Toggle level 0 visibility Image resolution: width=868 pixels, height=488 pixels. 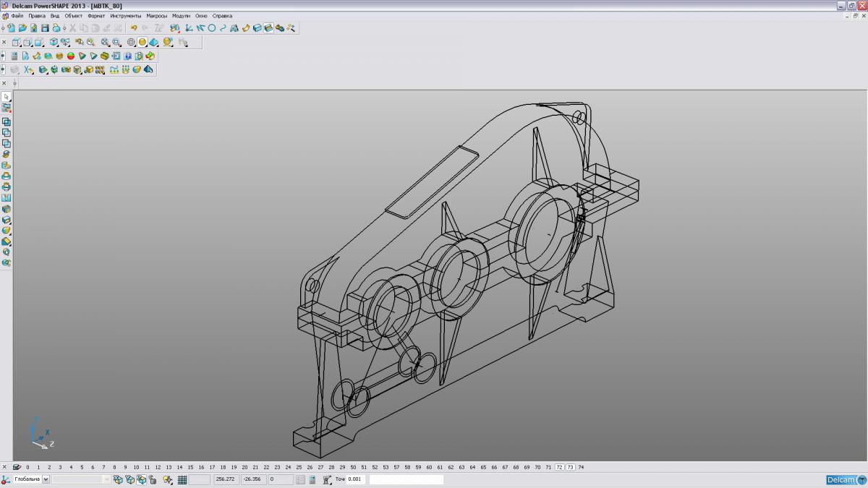pyautogui.click(x=27, y=467)
